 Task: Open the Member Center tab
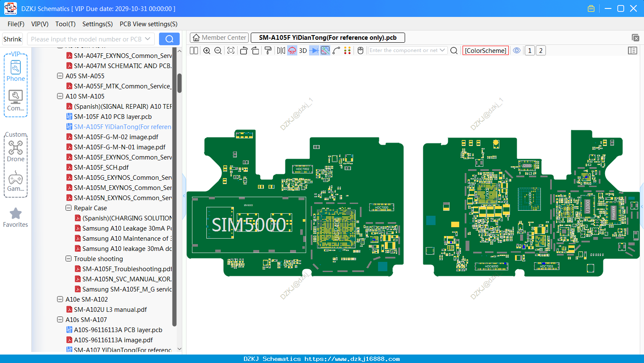pyautogui.click(x=219, y=38)
